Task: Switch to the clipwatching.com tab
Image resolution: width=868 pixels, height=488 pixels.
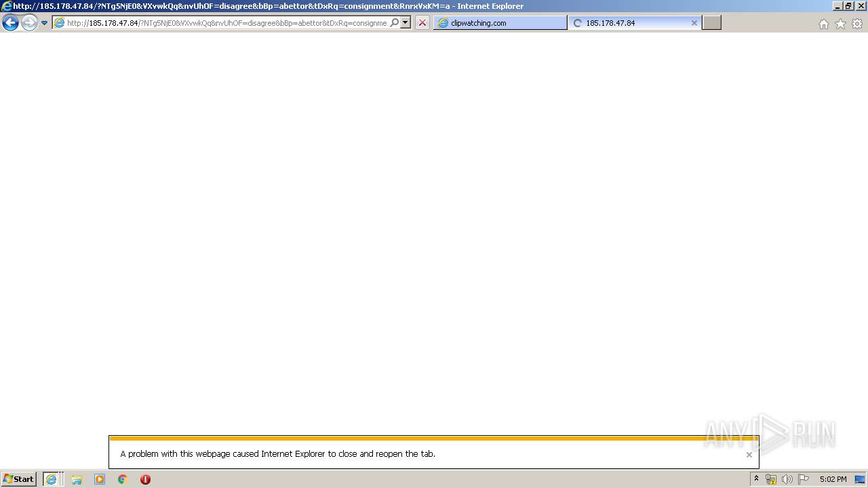Action: [x=500, y=23]
